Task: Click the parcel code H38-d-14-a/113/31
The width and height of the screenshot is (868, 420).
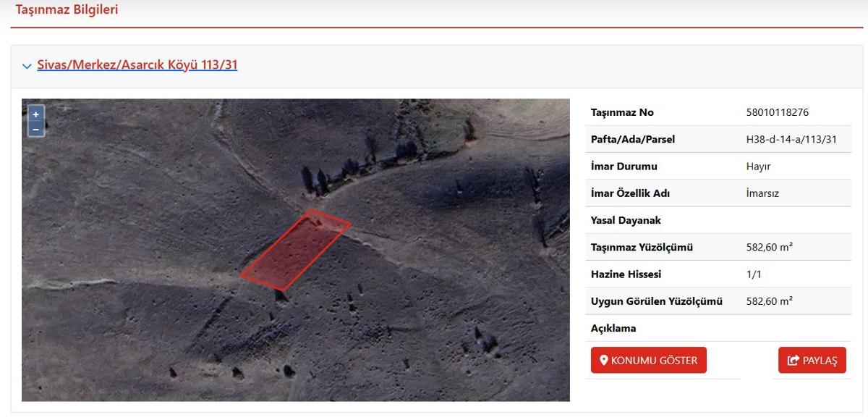Action: tap(791, 139)
